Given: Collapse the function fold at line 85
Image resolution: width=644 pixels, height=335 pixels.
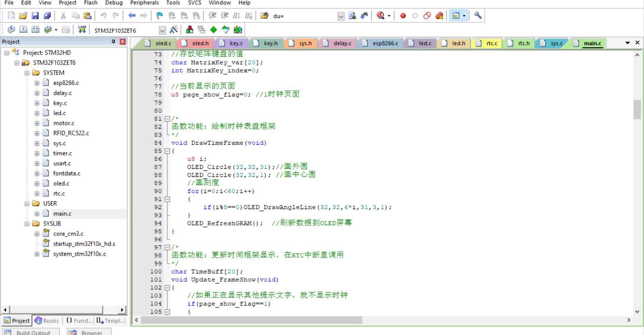Looking at the screenshot, I should [167, 151].
